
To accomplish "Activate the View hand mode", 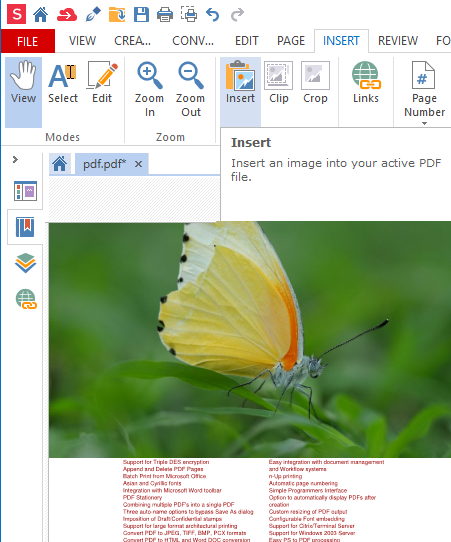I will (23, 92).
